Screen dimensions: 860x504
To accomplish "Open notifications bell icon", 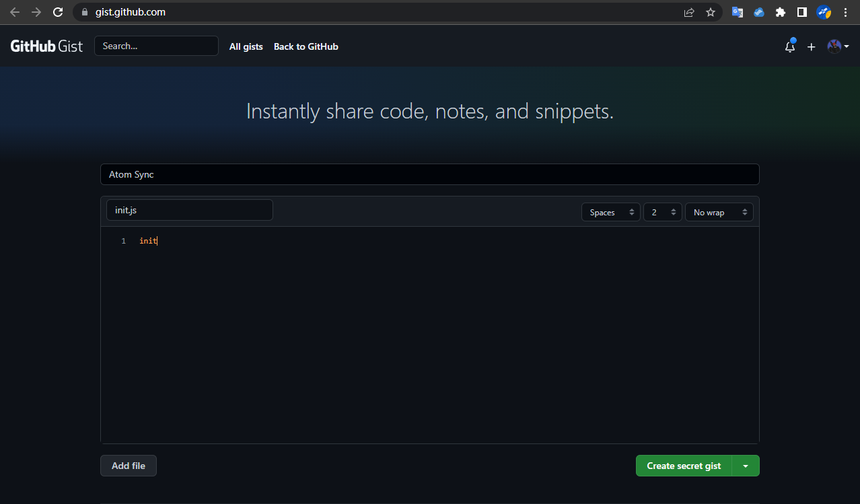I will tap(790, 46).
